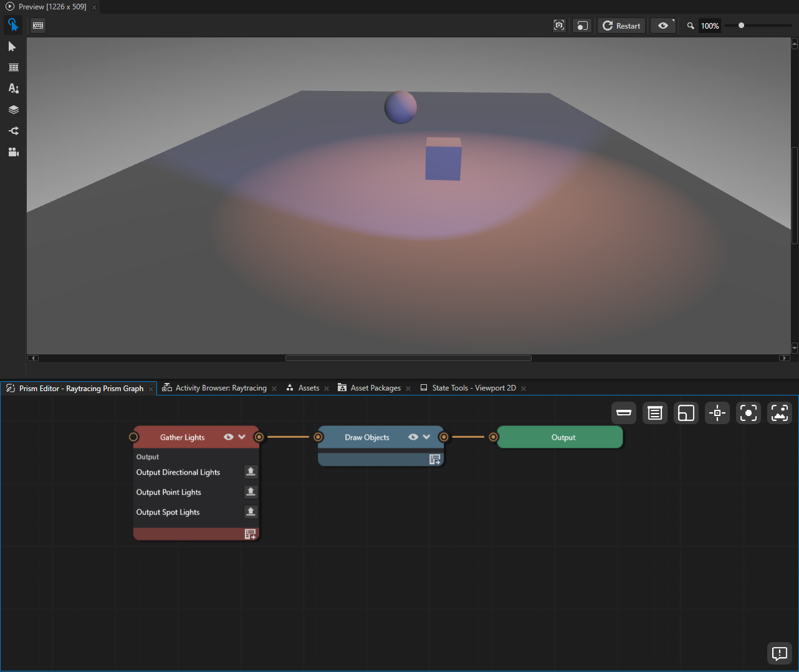Toggle Draw Objects node visibility eye
Image resolution: width=799 pixels, height=672 pixels.
tap(413, 437)
